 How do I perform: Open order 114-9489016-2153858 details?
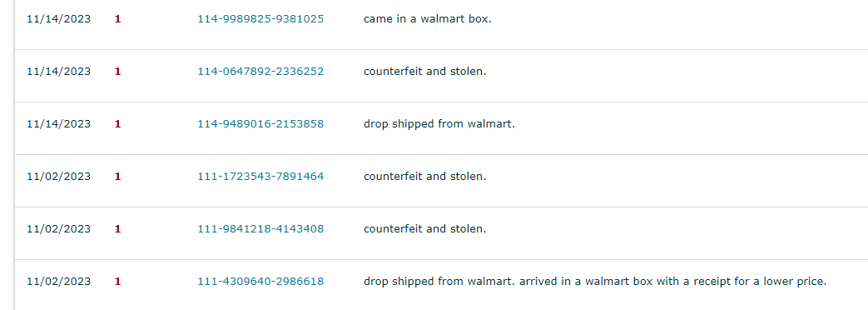click(x=260, y=123)
